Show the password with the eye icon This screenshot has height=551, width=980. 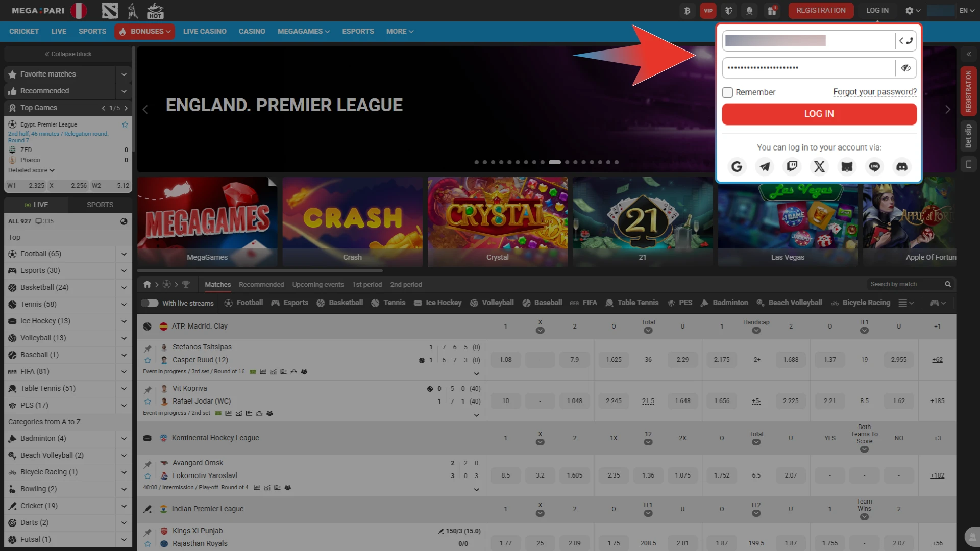[x=906, y=68]
